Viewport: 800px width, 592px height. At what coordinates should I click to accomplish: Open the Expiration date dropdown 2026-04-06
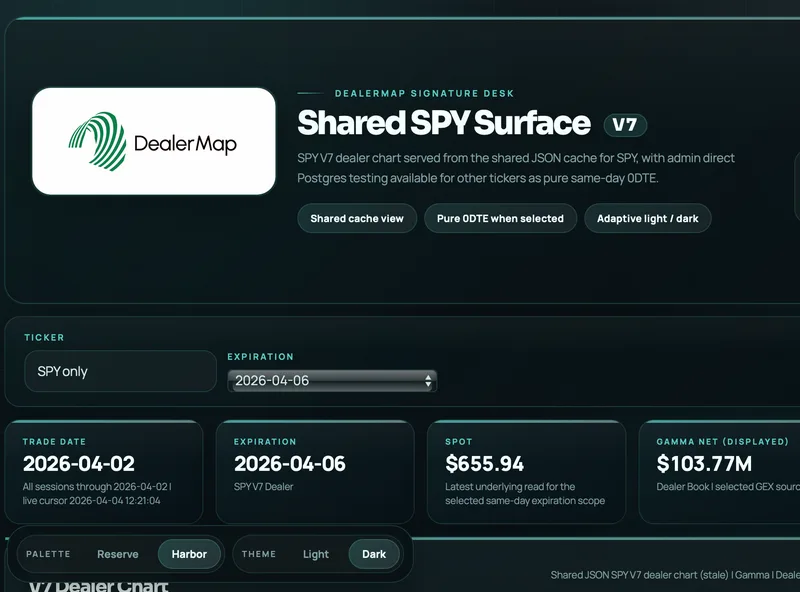[x=332, y=381]
